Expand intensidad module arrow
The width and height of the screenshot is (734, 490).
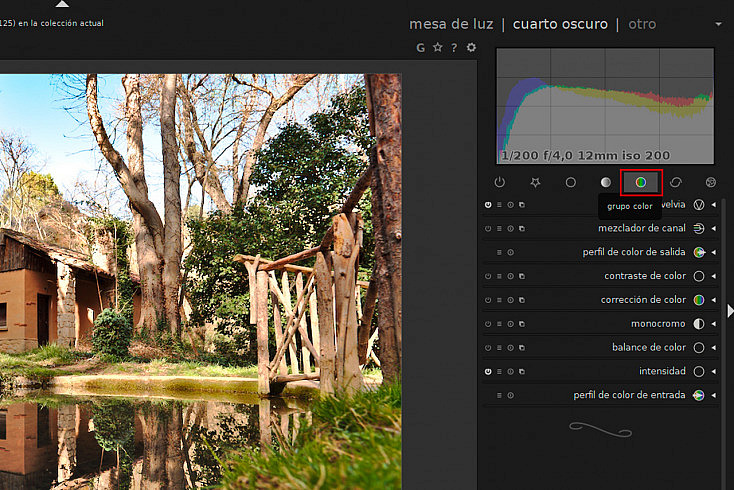[x=714, y=372]
